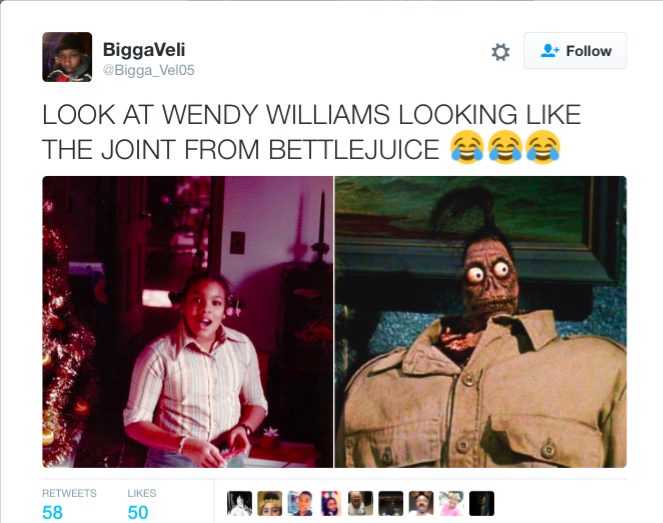Click the seventh liker avatar with mouse ears

point(421,503)
